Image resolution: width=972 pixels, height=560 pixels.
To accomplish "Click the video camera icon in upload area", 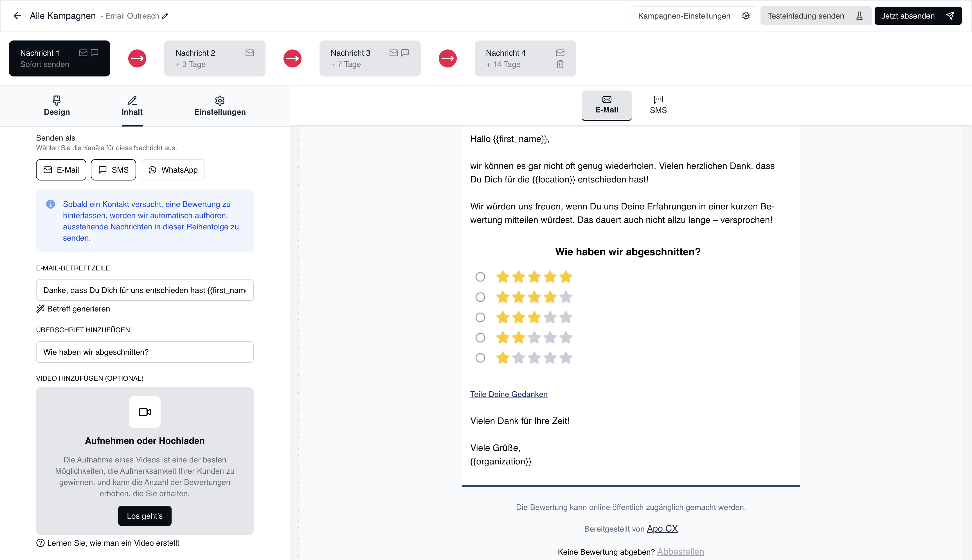I will coord(145,412).
